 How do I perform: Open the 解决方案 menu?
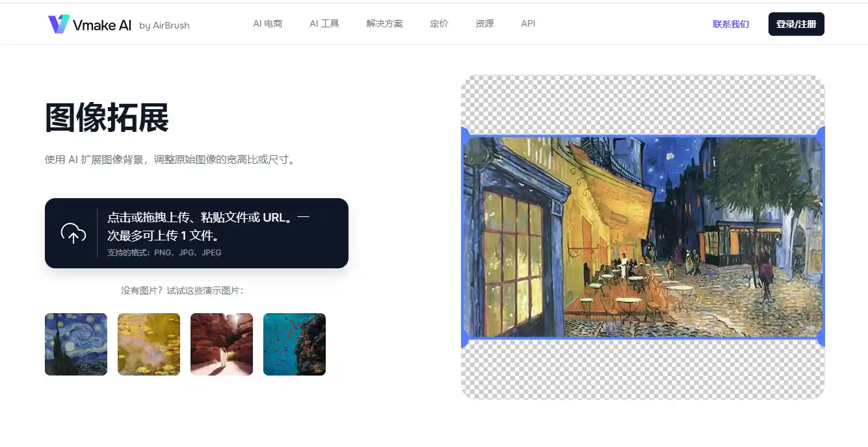385,23
